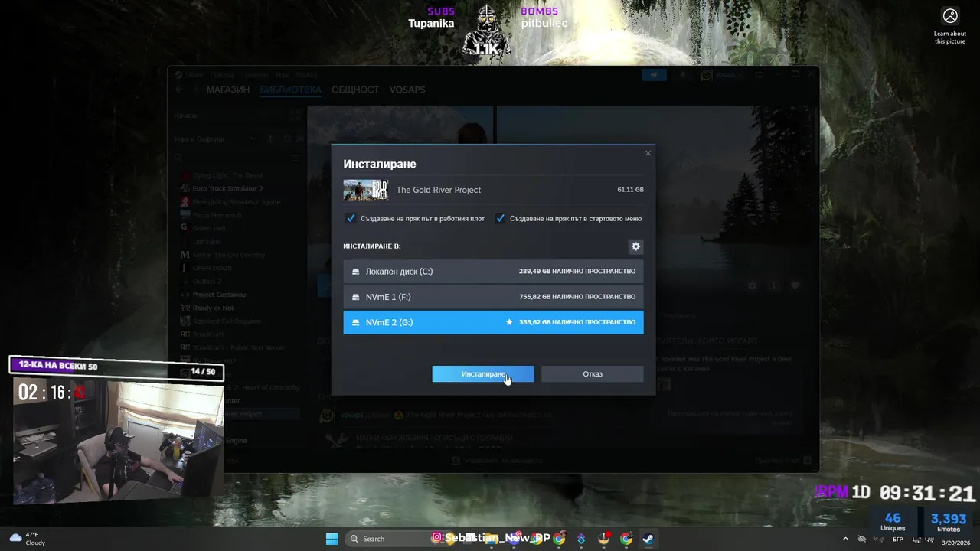Click The Gold River Project thumbnail
Image resolution: width=980 pixels, height=551 pixels.
pyautogui.click(x=366, y=190)
